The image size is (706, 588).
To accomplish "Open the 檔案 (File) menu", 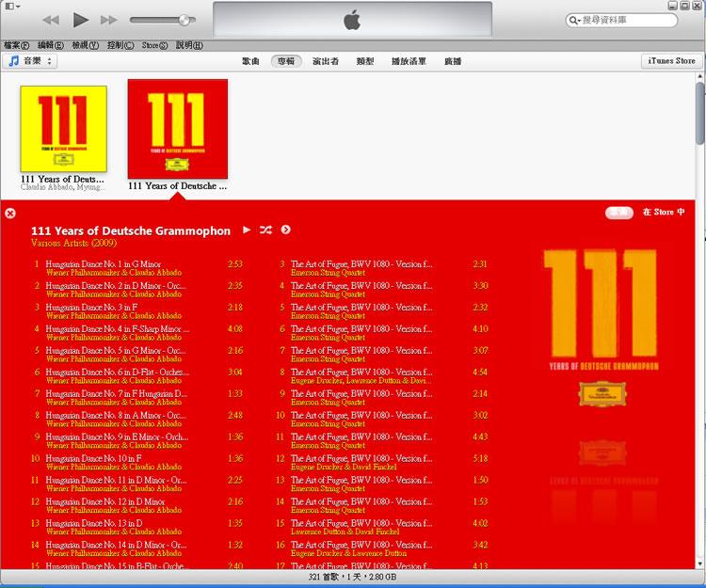I will [16, 45].
